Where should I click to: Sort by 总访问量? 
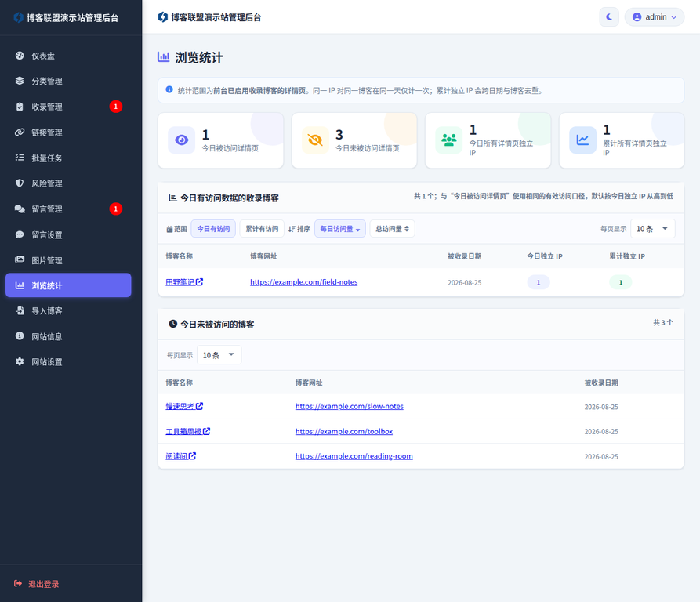tap(393, 229)
